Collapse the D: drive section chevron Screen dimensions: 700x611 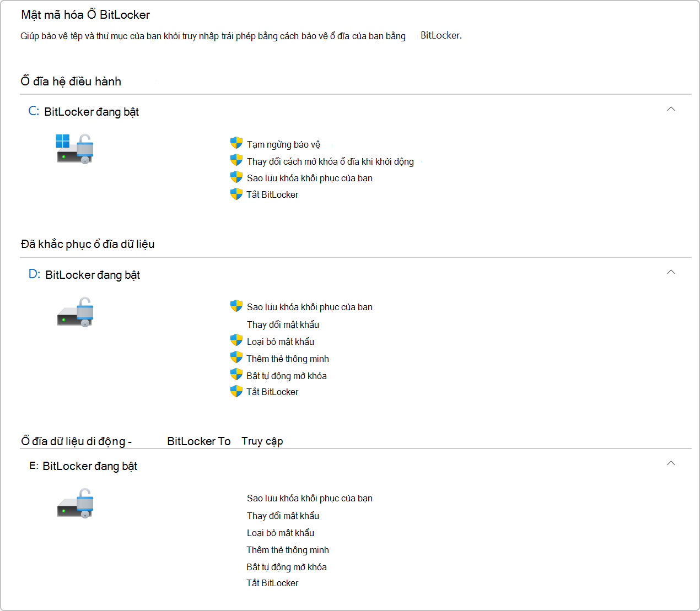(671, 272)
